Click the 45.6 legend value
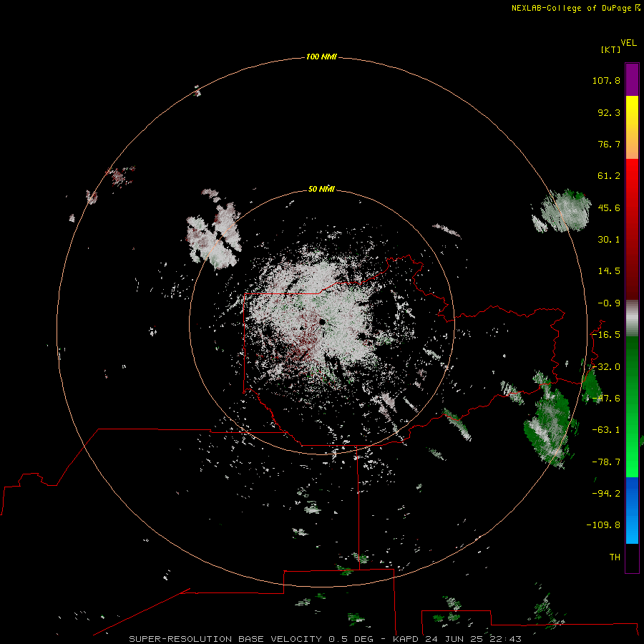Screen dimensions: 644x644 pyautogui.click(x=609, y=208)
